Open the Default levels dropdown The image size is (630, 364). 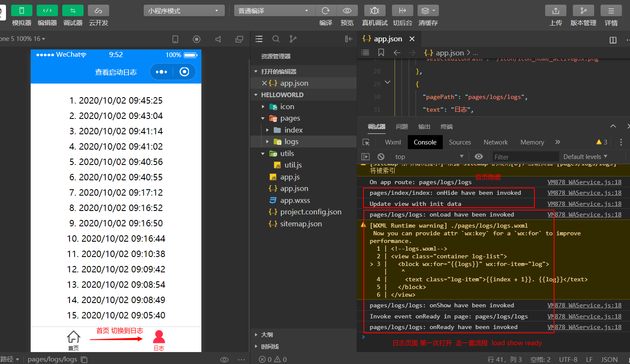tap(585, 157)
